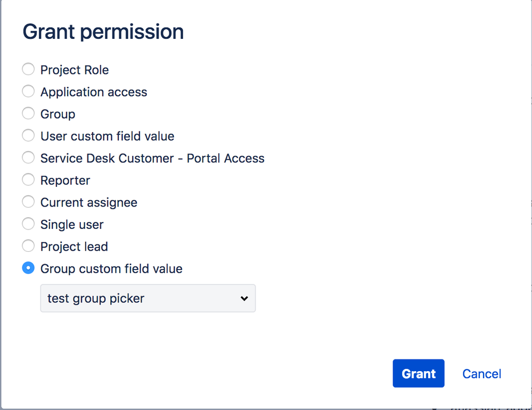Click the "User custom field value" label text
This screenshot has height=410, width=532.
click(x=107, y=136)
